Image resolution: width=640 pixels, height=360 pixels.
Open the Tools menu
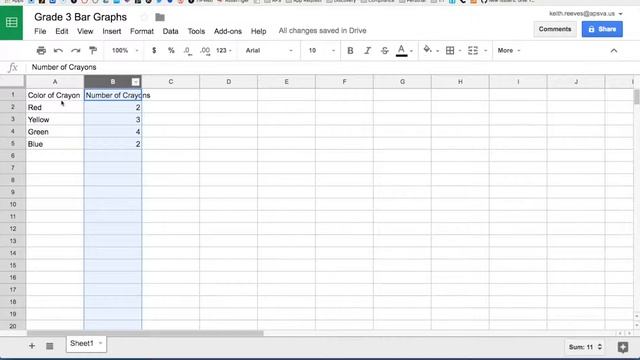coord(196,31)
